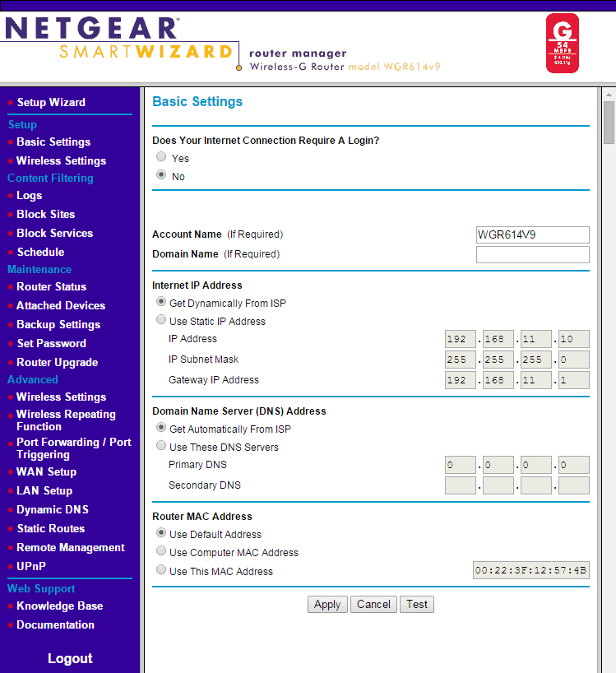The image size is (616, 673).
Task: Choose Use These DNS Servers radio
Action: coord(161,447)
